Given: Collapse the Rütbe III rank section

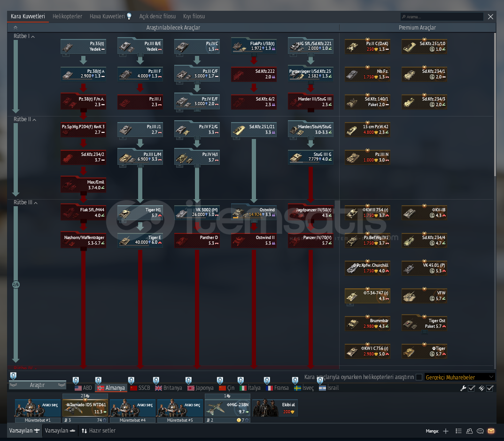Looking at the screenshot, I should [25, 202].
